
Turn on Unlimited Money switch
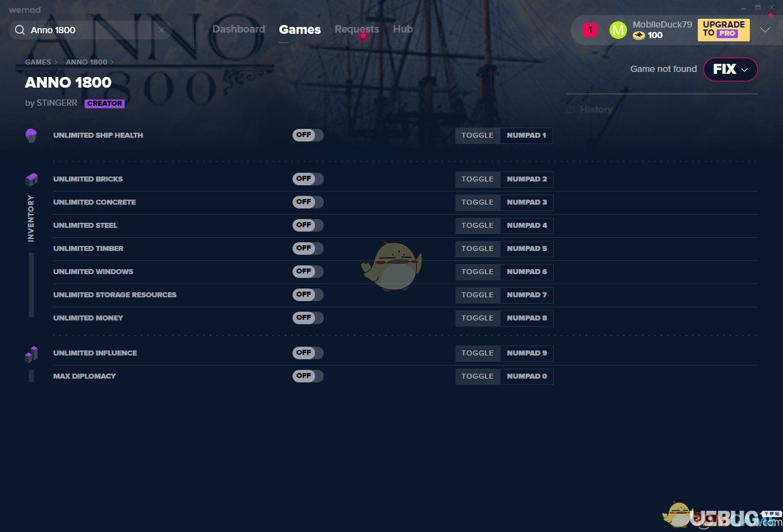[308, 318]
